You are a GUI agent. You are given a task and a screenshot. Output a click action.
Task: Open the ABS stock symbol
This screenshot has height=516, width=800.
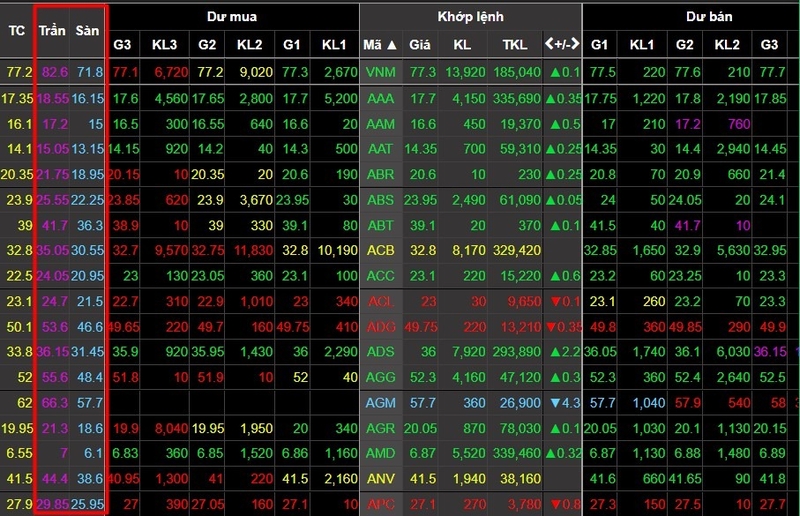pyautogui.click(x=381, y=200)
